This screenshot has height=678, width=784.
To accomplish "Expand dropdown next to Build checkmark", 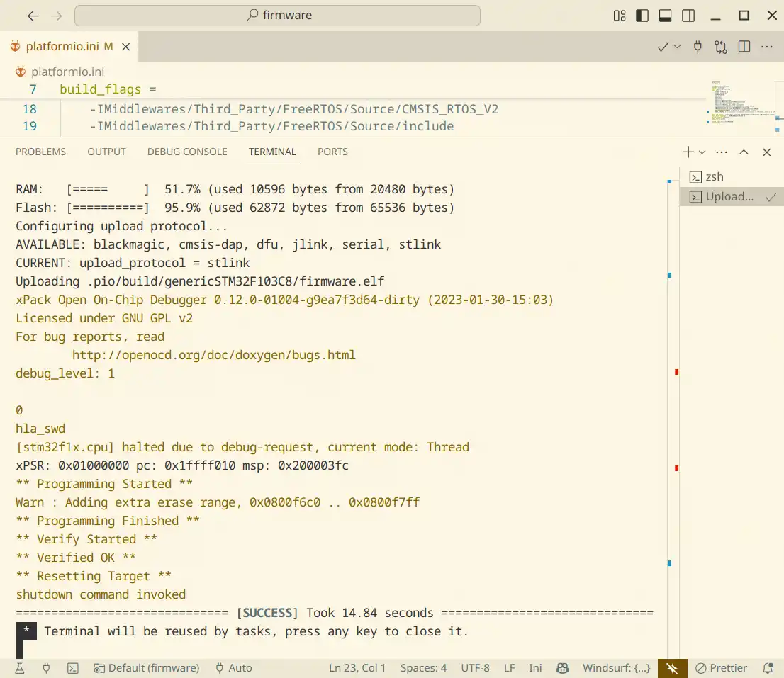I will (x=678, y=47).
